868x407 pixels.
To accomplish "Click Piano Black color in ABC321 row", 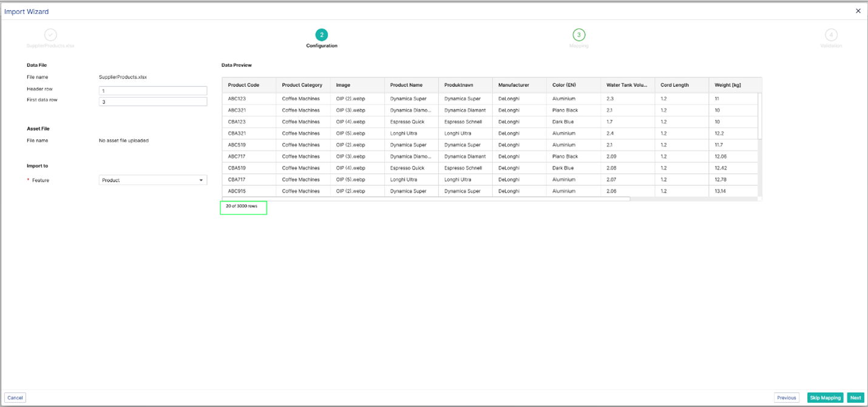I will tap(573, 111).
